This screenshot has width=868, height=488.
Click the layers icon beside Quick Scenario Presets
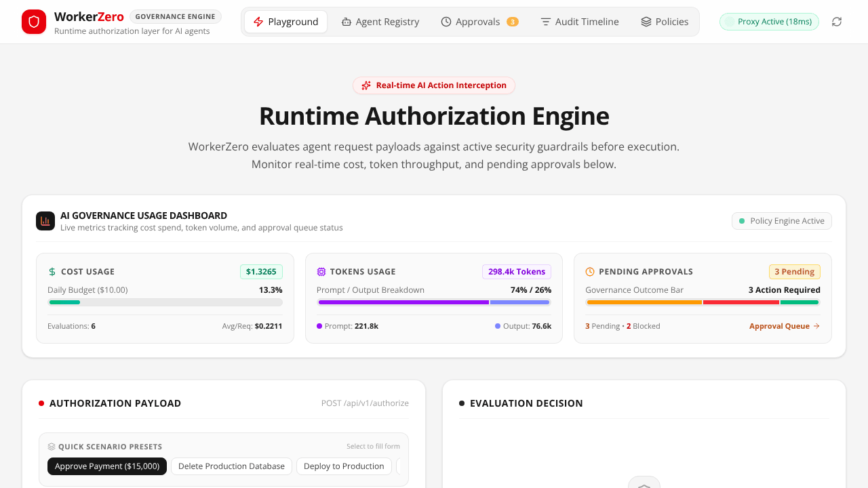pyautogui.click(x=52, y=447)
